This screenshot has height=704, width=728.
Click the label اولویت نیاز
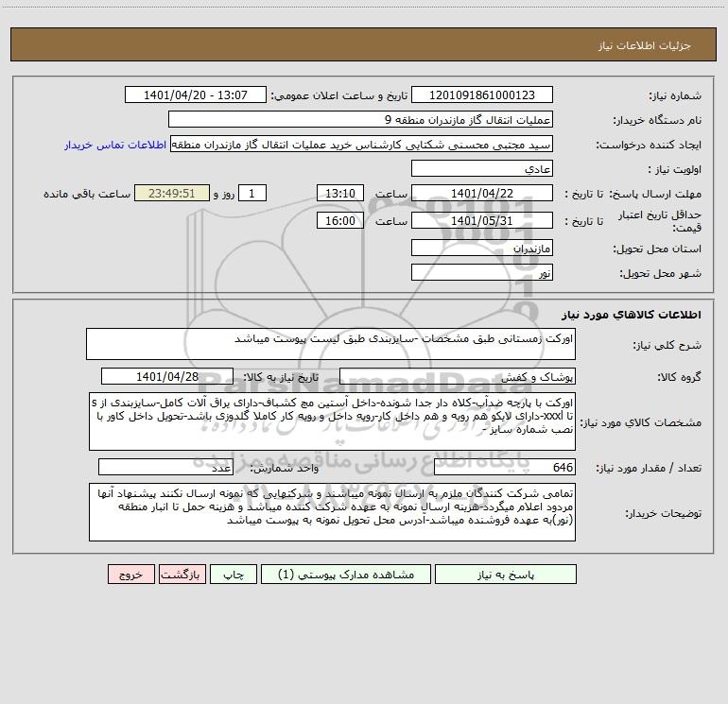pos(675,170)
